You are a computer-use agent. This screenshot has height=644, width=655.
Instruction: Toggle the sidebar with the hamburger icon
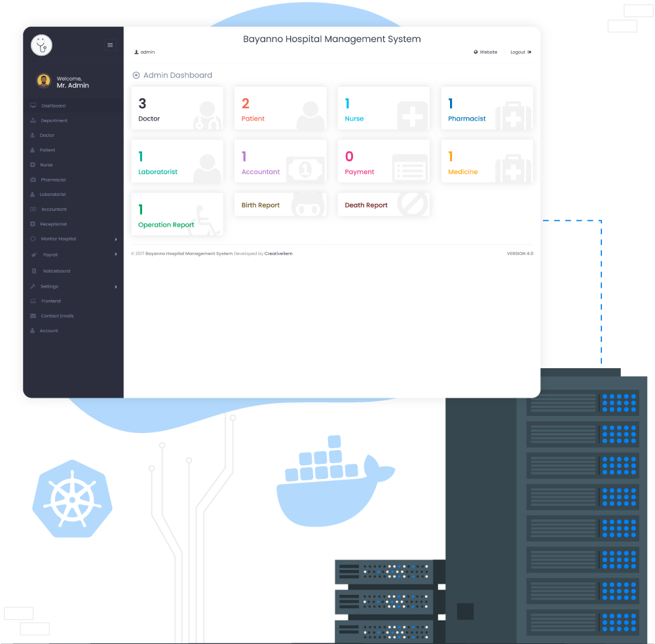point(110,45)
